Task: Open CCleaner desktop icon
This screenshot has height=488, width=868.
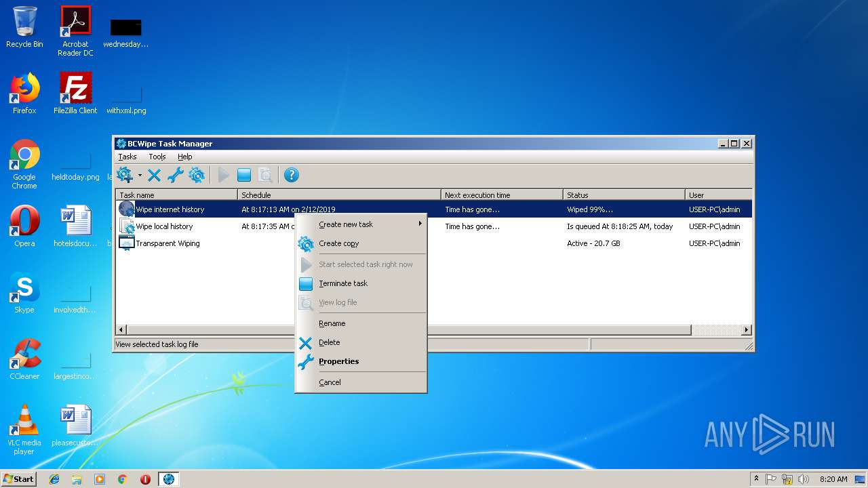Action: point(24,359)
